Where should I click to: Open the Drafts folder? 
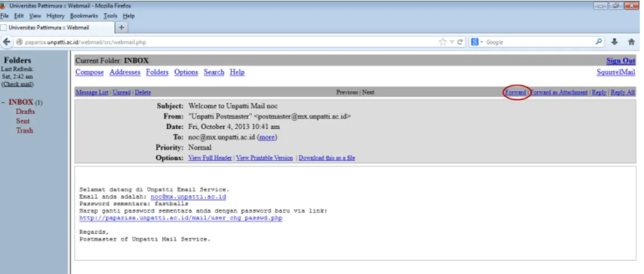pos(26,111)
